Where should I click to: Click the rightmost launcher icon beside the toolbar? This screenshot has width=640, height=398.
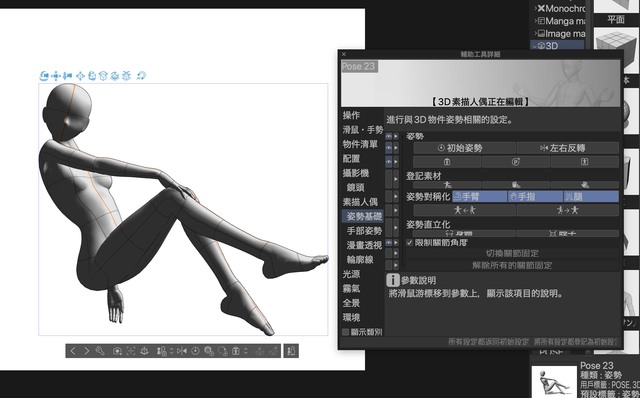click(291, 351)
